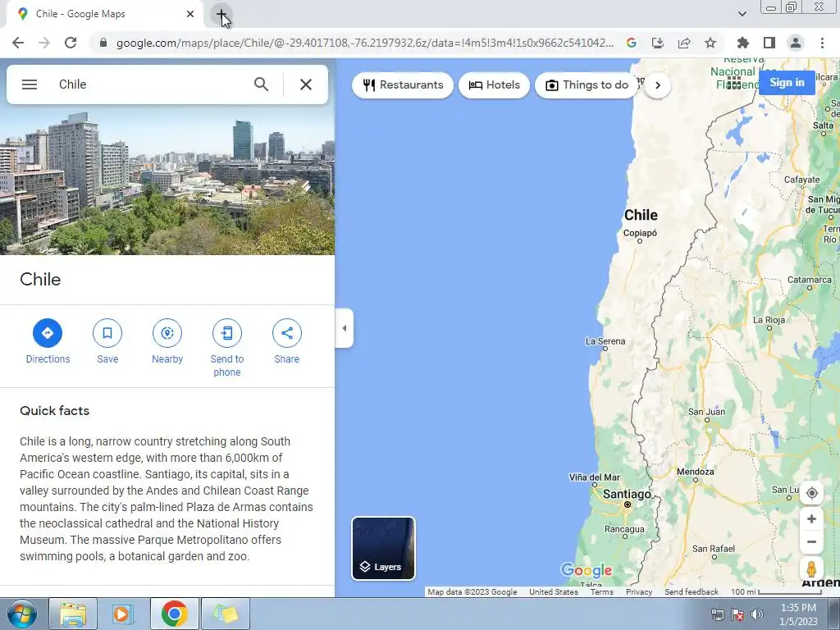Show Things to do chip
Screen dimensions: 840x630
pos(587,85)
